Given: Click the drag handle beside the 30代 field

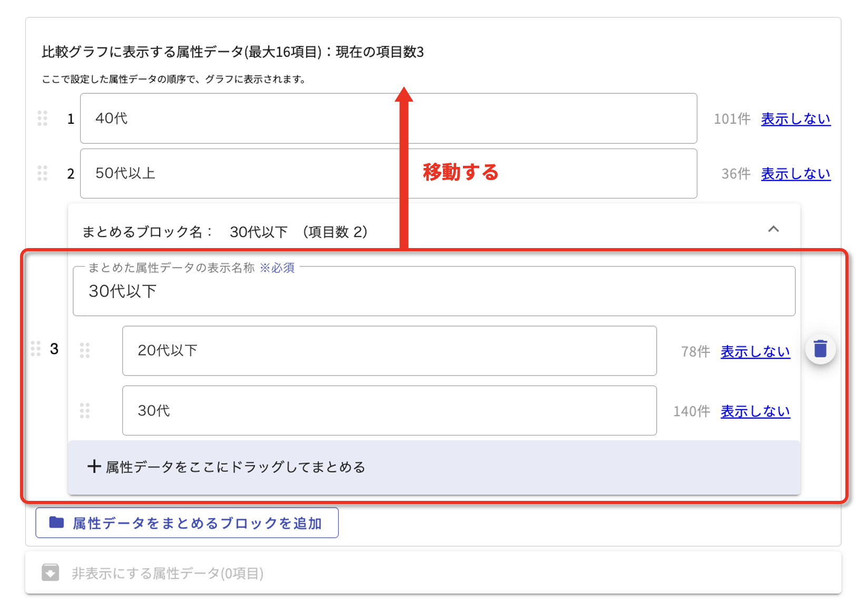Looking at the screenshot, I should [85, 410].
